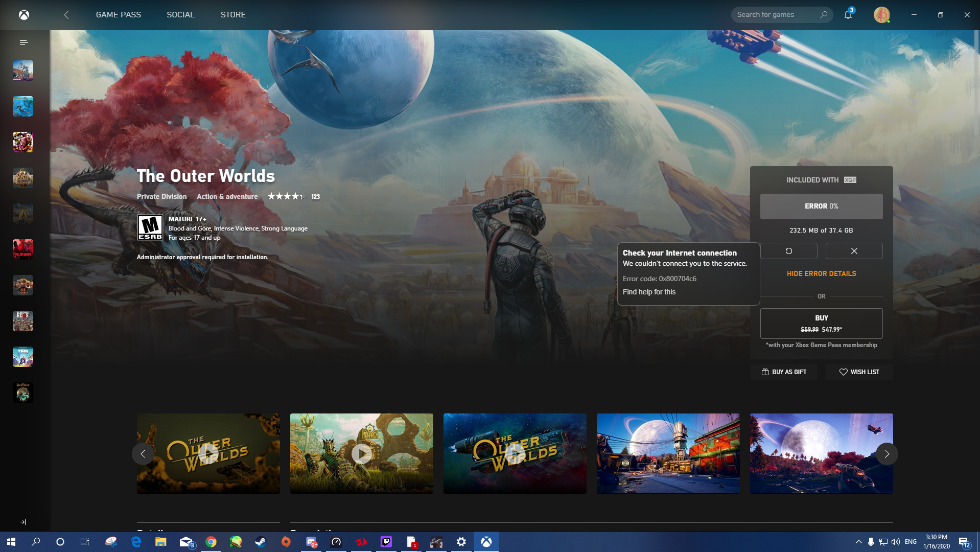Screen dimensions: 980x552
Task: Click the volume speaker tray icon
Action: pyautogui.click(x=895, y=542)
